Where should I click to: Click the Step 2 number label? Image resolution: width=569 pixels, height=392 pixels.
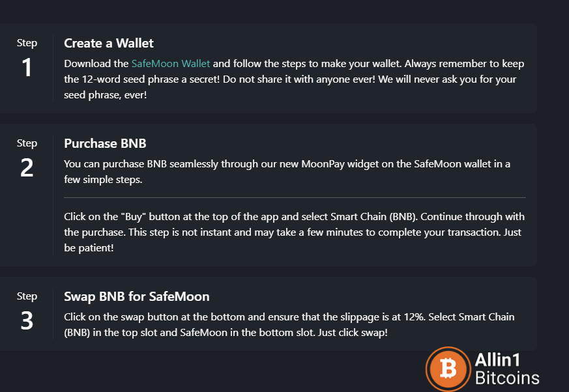27,167
